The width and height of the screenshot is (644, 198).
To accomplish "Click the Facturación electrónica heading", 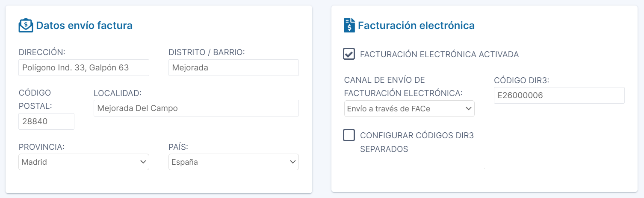I will point(416,26).
